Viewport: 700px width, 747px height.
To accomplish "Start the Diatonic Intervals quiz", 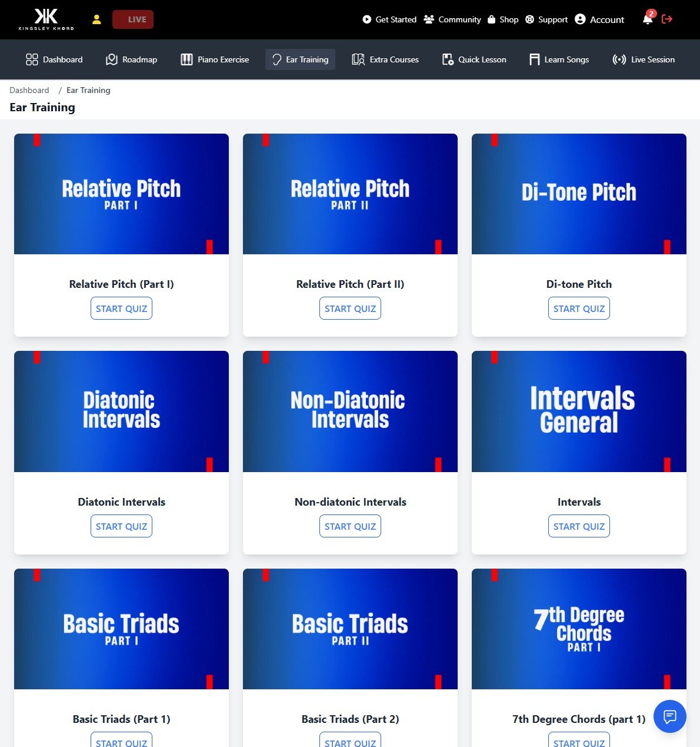I will pos(121,526).
